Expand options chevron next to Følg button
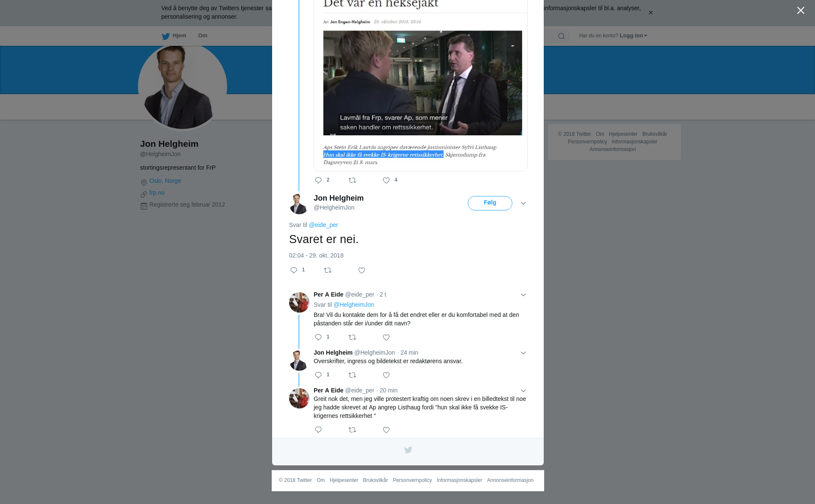The image size is (815, 504). point(523,204)
